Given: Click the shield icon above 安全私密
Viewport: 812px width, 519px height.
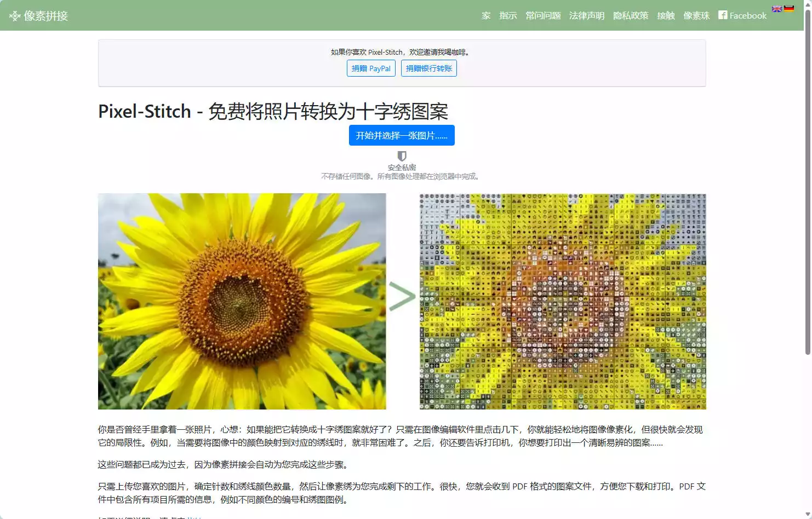Looking at the screenshot, I should [402, 156].
